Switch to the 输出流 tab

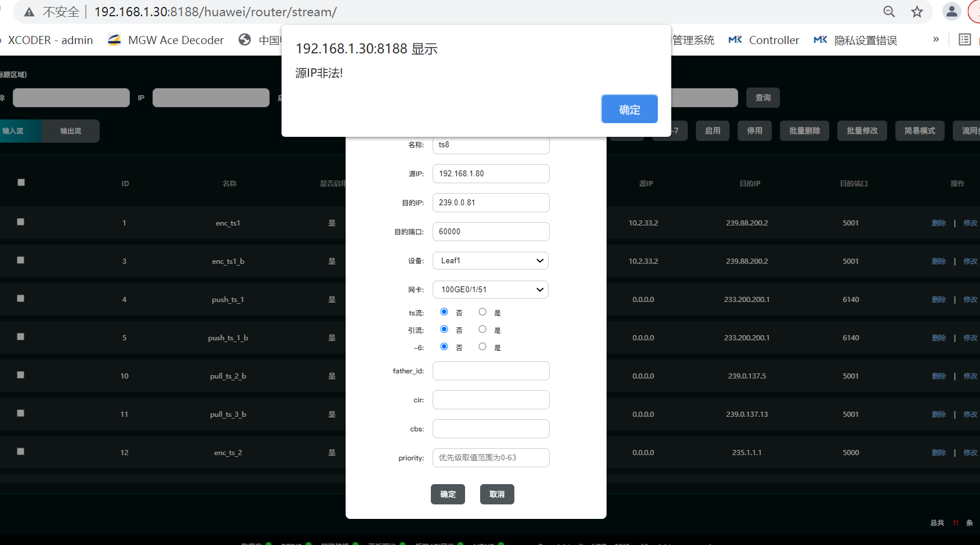click(x=70, y=130)
